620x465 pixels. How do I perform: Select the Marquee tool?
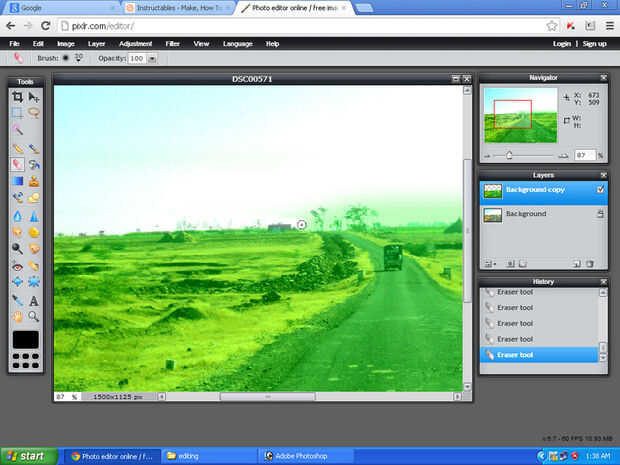(17, 113)
